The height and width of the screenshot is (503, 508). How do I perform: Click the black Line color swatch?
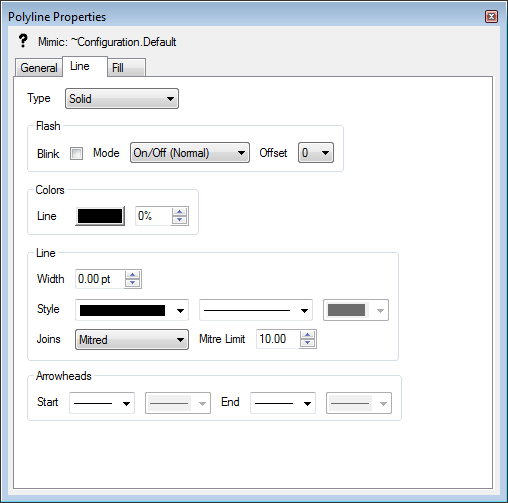100,216
